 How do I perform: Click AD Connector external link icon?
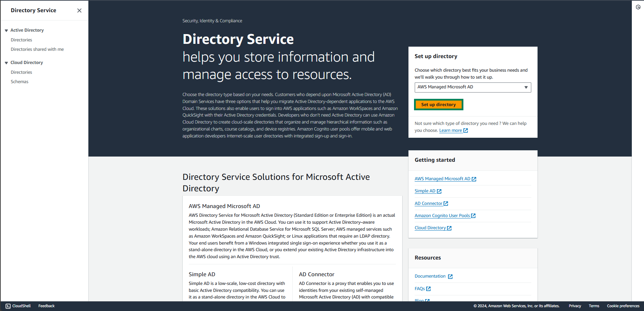446,204
